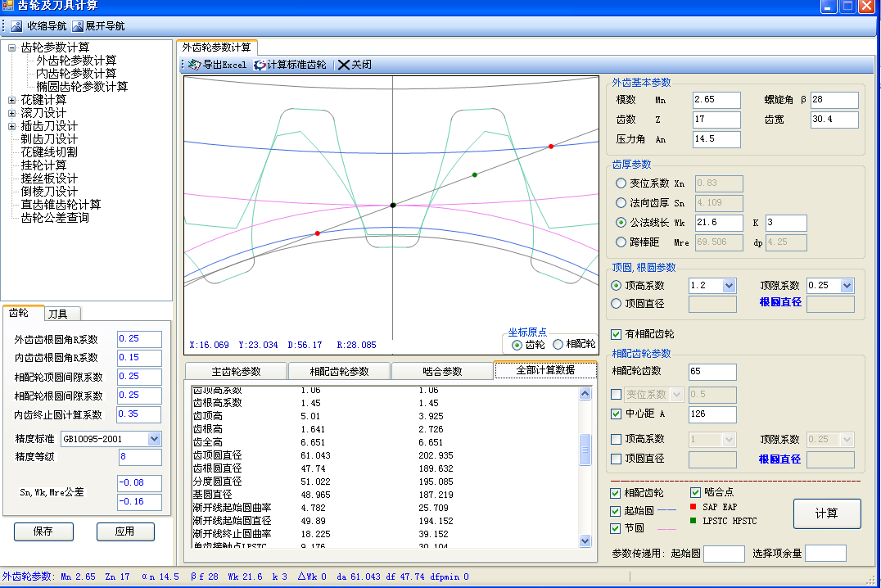Collapse the 齿轮参数计算 tree node
The image size is (881, 588).
(11, 47)
